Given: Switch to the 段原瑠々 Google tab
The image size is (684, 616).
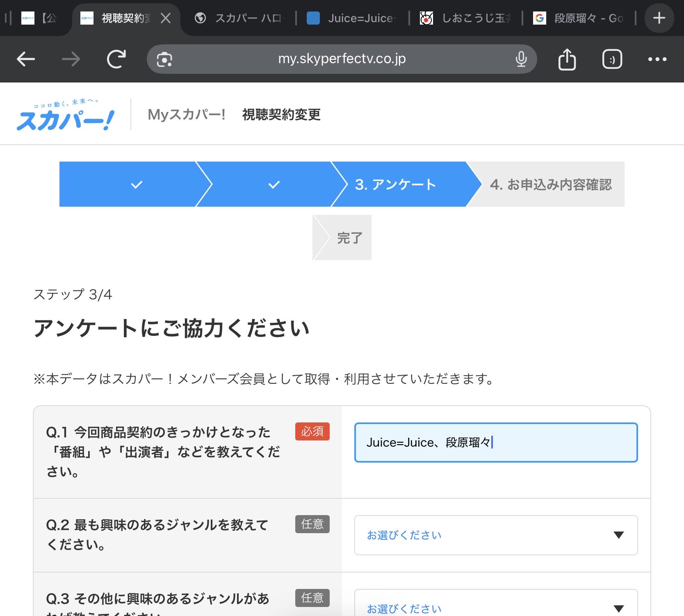Looking at the screenshot, I should 579,18.
